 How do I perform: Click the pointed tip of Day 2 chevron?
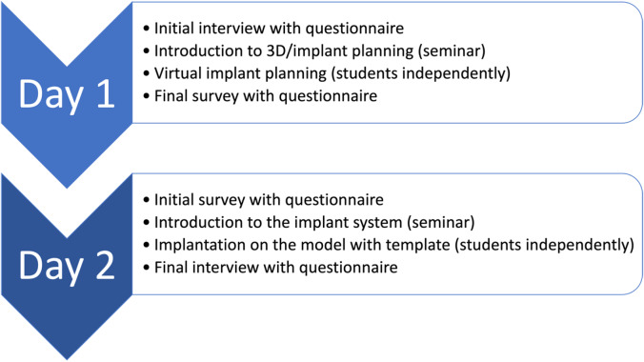[x=67, y=356]
